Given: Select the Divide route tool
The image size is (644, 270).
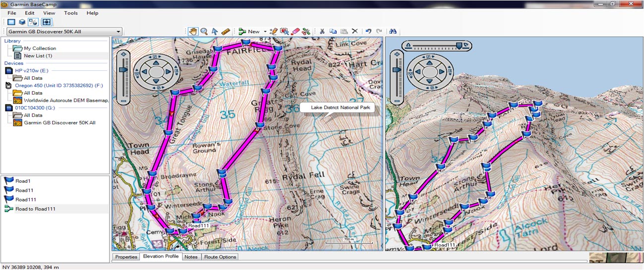Looking at the screenshot, I should (x=306, y=31).
